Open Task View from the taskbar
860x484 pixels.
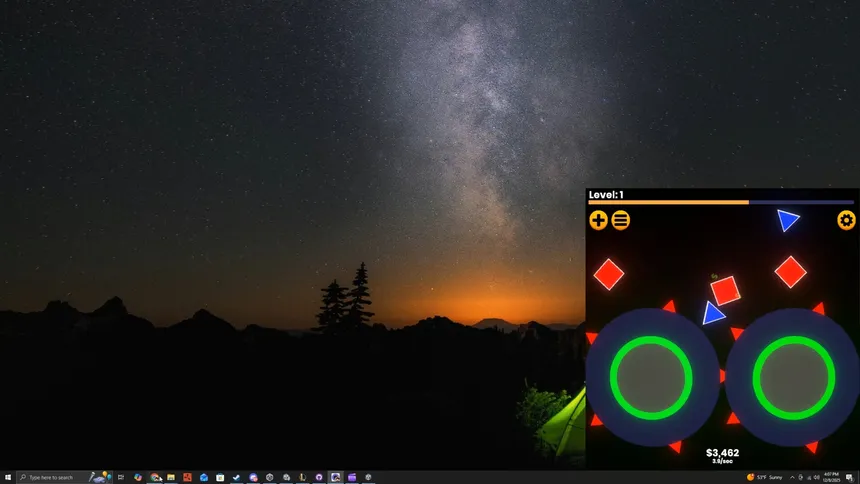(121, 477)
